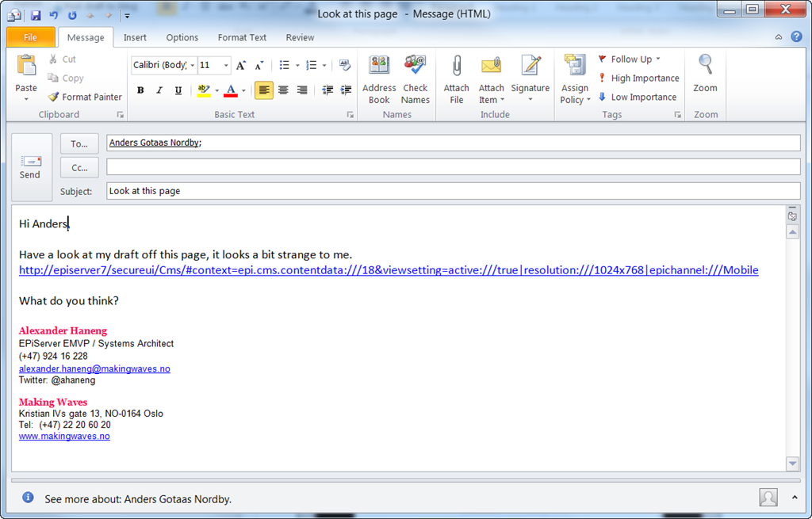Open the font size dropdown
Viewport: 812px width, 519px height.
[226, 65]
